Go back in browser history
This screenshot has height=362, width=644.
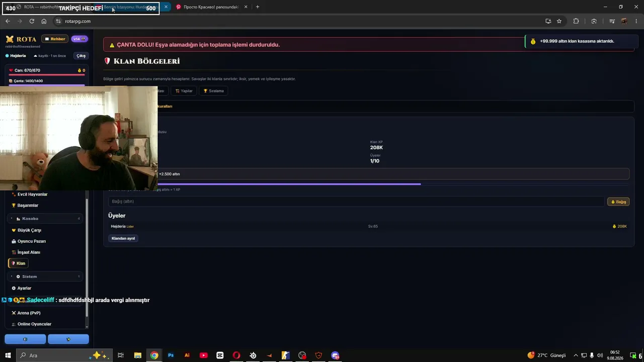click(x=8, y=21)
